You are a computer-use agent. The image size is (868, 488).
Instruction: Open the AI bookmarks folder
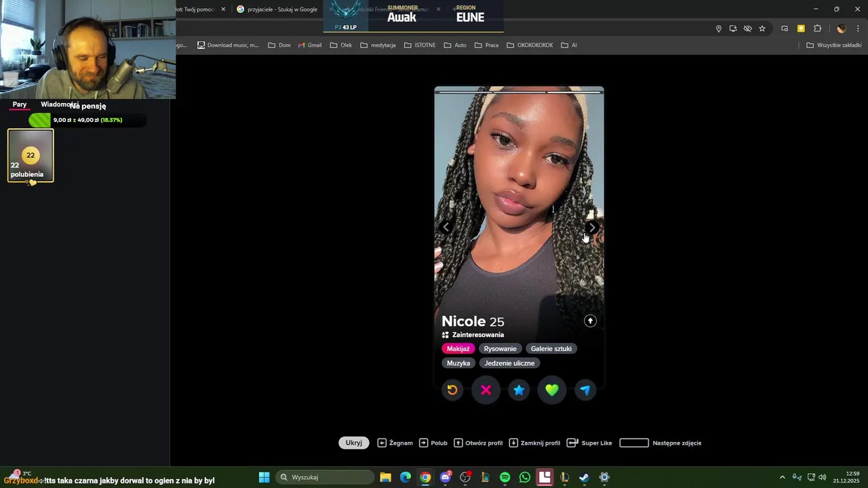coord(568,45)
